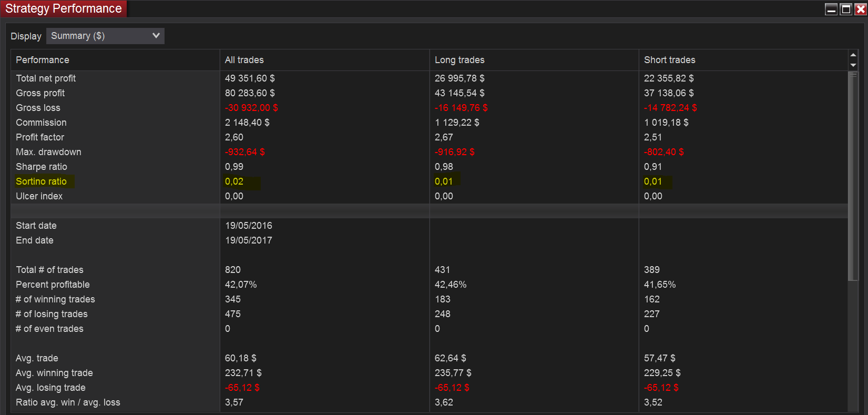Click the Performance column header

point(43,60)
